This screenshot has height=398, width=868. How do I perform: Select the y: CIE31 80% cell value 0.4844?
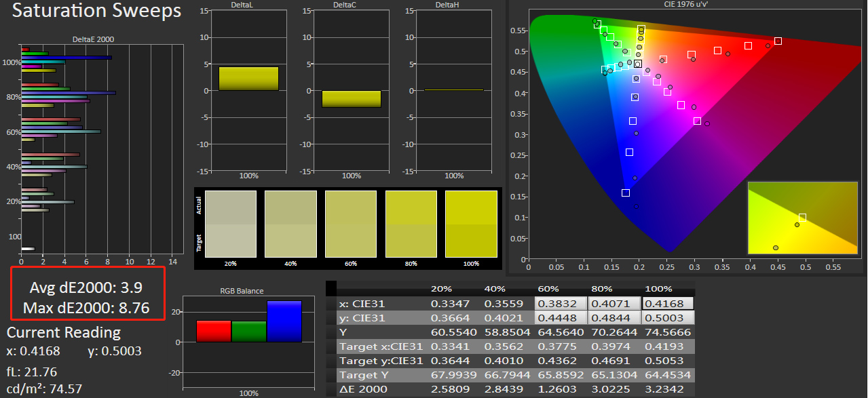(x=614, y=318)
